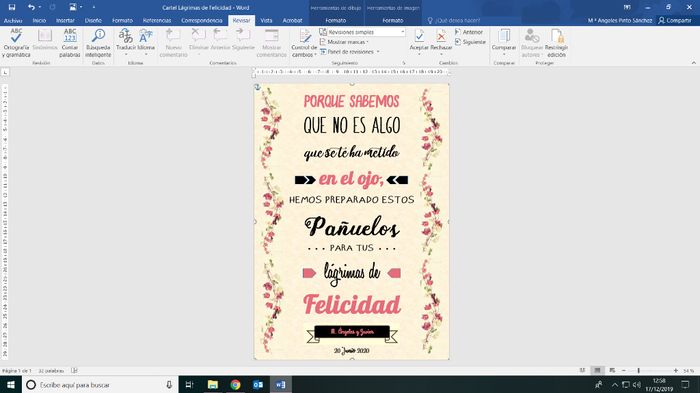Switch to Web Layout view
700x393 pixels.
click(x=612, y=371)
